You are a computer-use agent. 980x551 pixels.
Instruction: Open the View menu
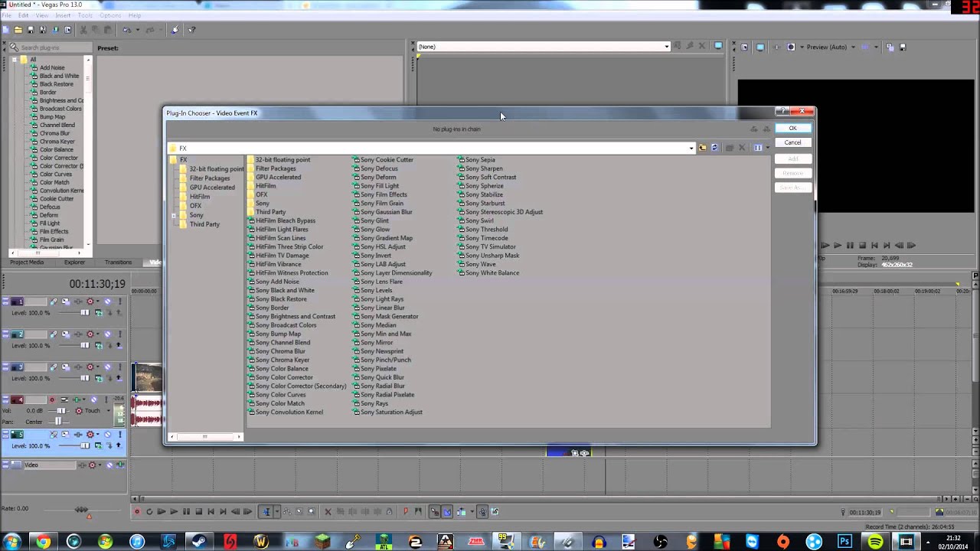tap(43, 15)
